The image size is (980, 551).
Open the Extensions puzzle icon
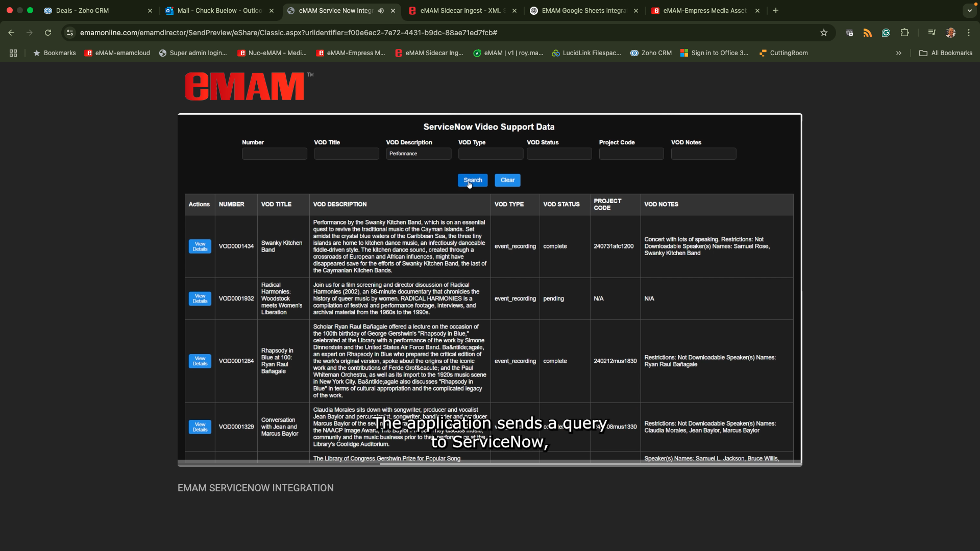(904, 33)
